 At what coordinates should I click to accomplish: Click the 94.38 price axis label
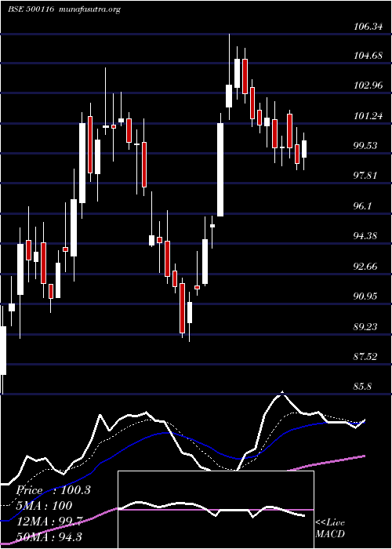(365, 236)
